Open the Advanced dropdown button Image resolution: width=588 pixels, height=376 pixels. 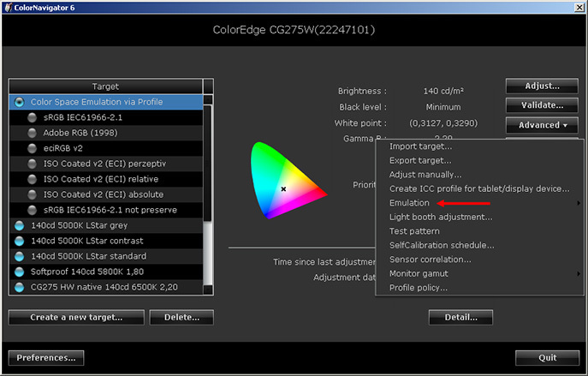click(x=542, y=125)
